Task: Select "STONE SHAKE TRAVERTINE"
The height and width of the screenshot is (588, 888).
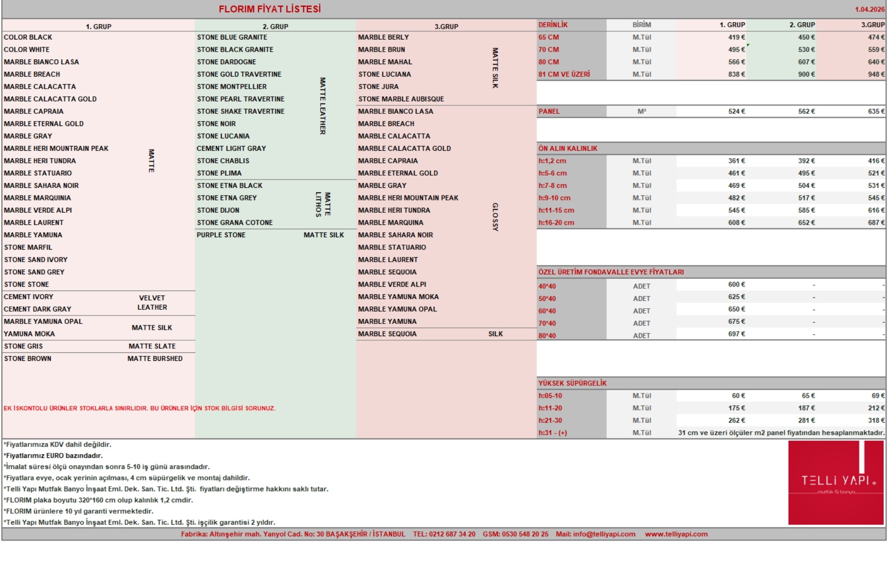Action: point(241,112)
